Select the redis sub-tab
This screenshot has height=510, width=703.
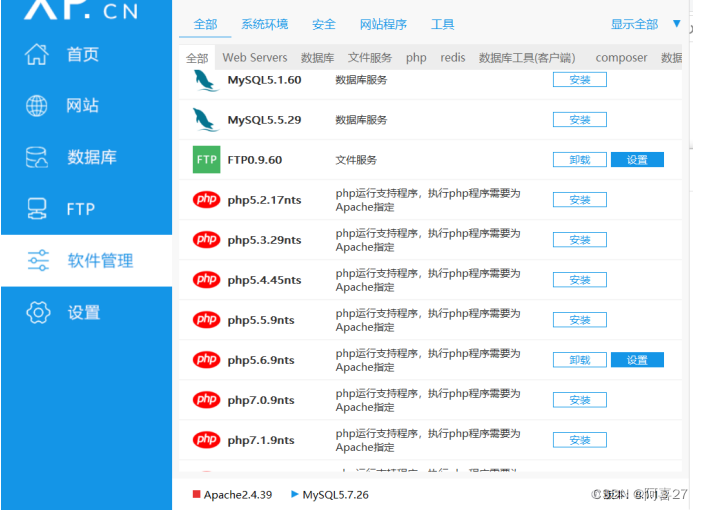(453, 58)
